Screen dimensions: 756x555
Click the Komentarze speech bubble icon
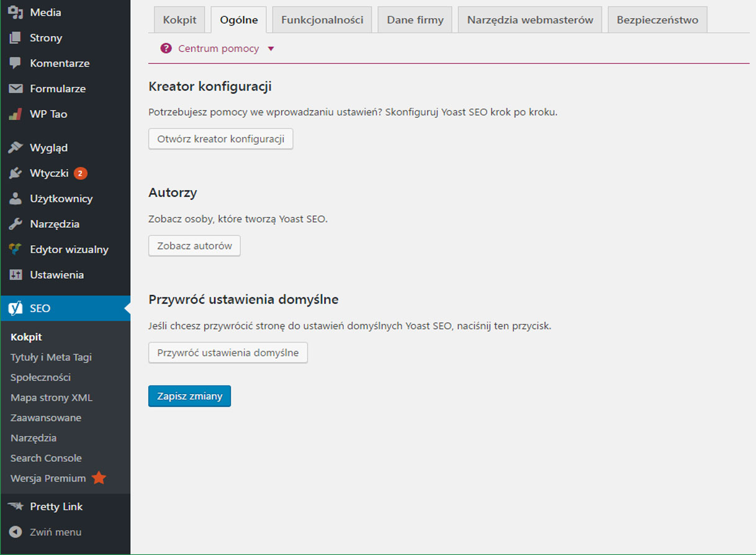pos(16,63)
